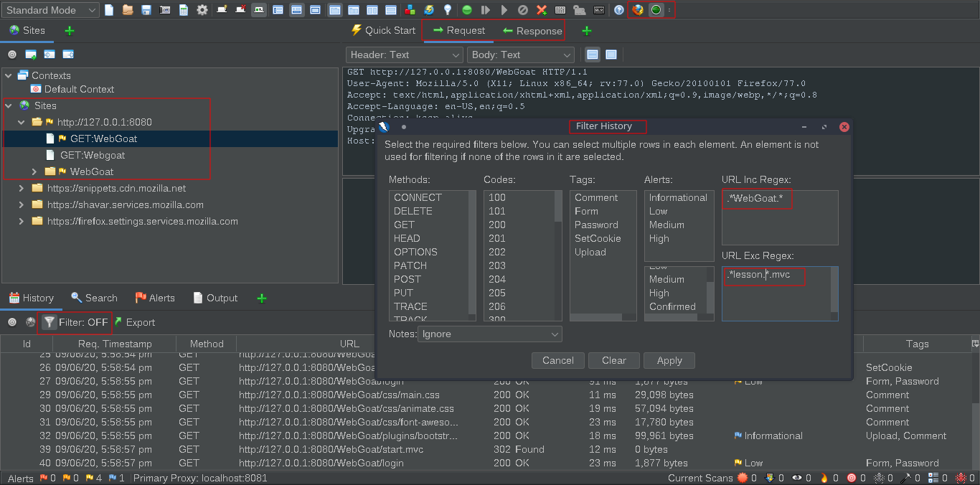The width and height of the screenshot is (980, 485).
Task: Toggle the split header body view button
Action: tap(593, 55)
